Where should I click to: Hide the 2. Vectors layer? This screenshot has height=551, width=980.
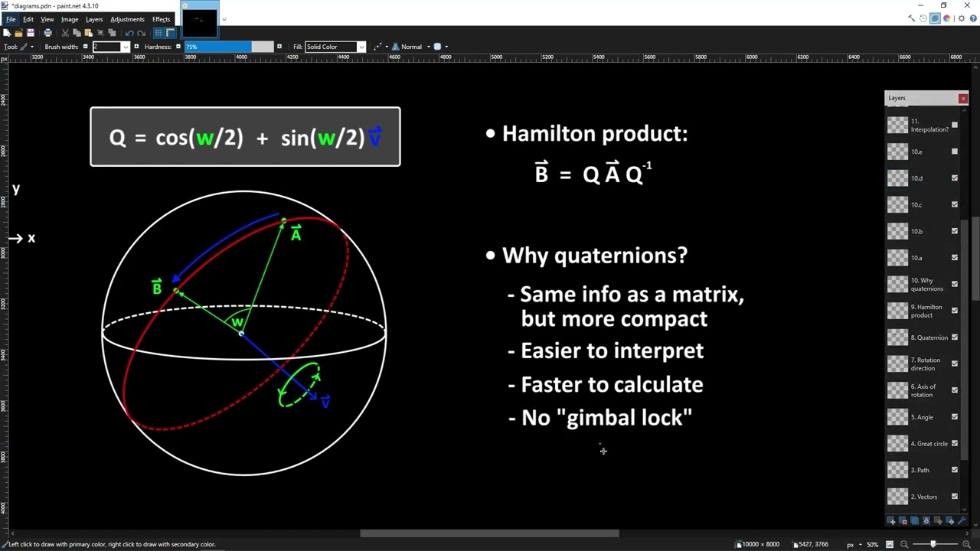tap(954, 497)
